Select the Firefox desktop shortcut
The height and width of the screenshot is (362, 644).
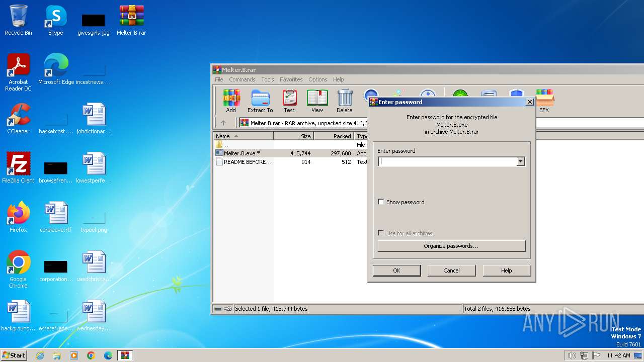(18, 217)
